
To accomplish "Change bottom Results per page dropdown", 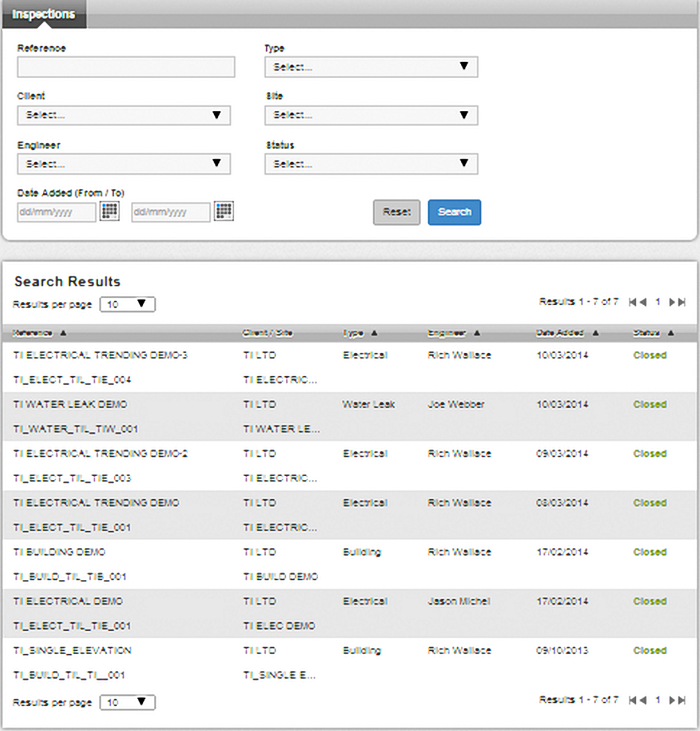I will (x=128, y=703).
